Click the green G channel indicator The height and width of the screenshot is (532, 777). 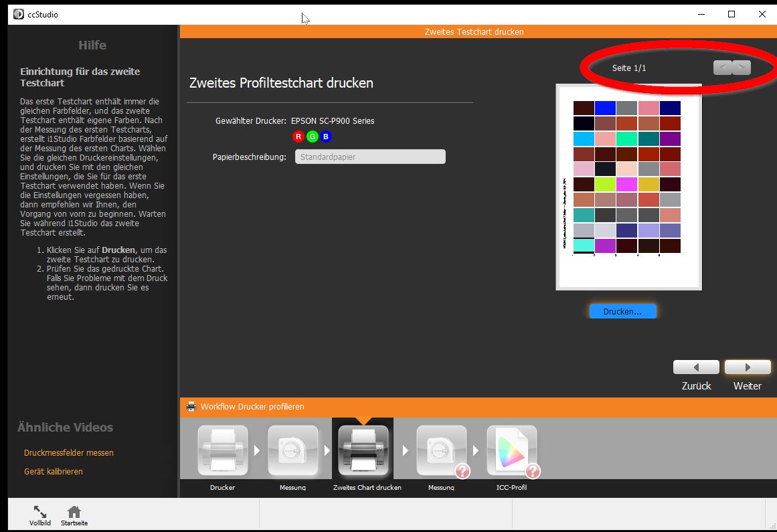coord(312,137)
